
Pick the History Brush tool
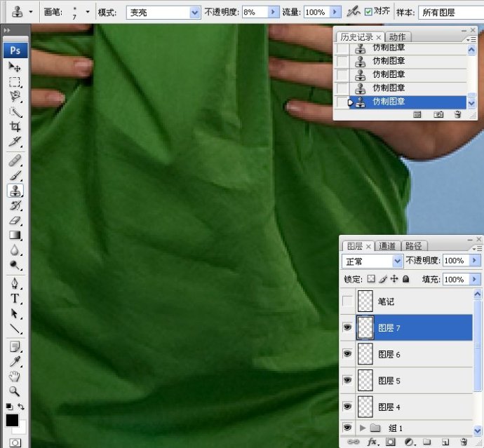coord(15,205)
